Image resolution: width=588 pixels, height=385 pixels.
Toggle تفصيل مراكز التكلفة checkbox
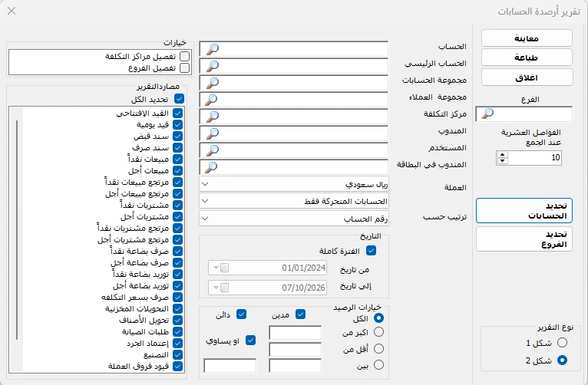click(184, 56)
